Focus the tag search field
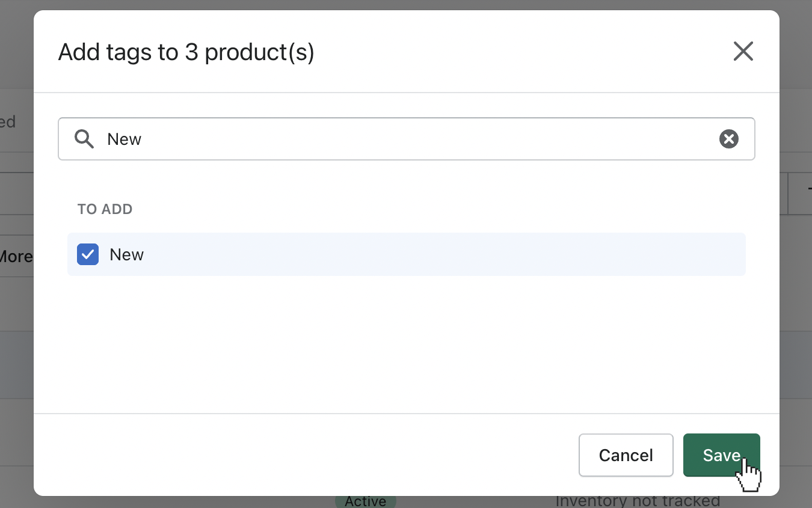This screenshot has width=812, height=508. [407, 139]
